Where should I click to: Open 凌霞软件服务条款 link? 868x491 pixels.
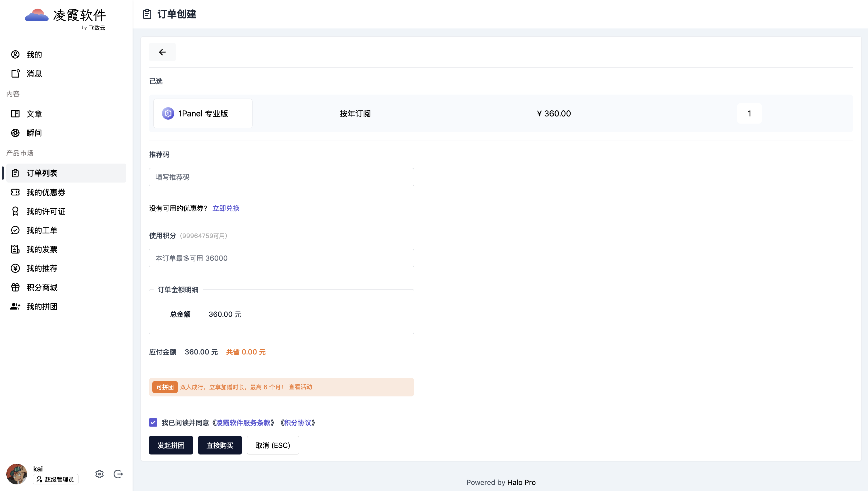click(x=243, y=423)
